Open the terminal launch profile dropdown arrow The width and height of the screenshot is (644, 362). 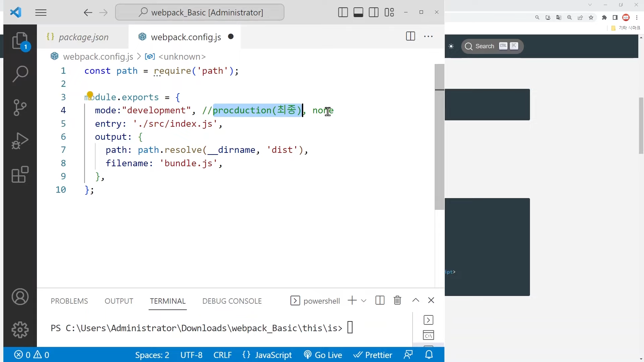click(364, 301)
